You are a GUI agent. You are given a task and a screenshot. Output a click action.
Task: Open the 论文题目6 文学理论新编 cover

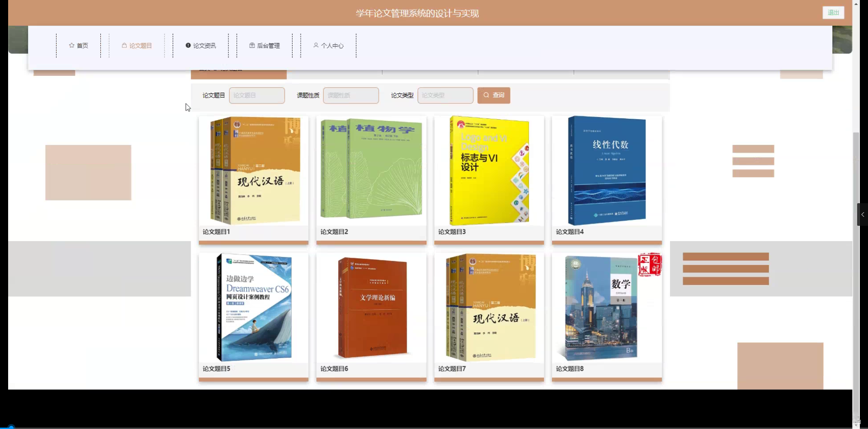[371, 308]
